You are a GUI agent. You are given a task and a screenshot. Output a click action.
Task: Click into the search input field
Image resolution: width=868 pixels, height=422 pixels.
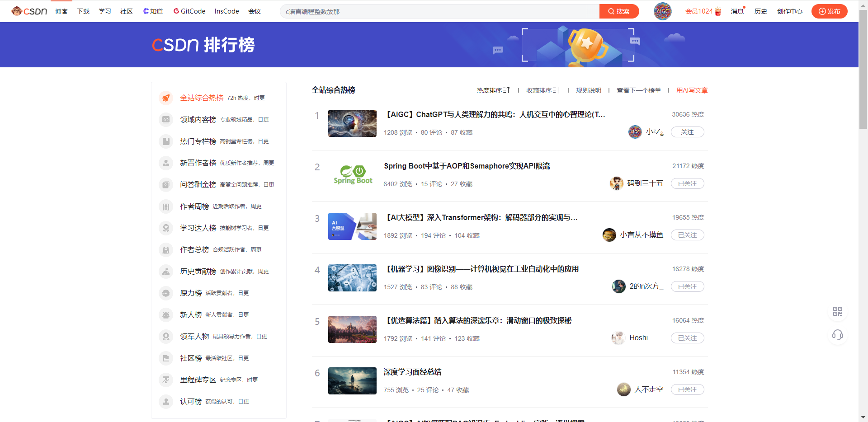tap(439, 11)
